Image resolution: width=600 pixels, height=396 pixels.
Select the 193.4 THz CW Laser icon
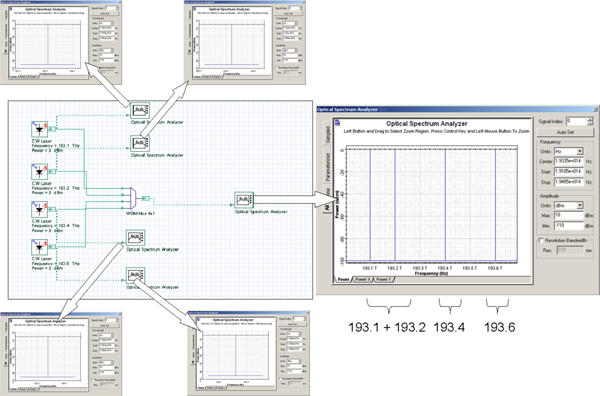click(x=39, y=209)
